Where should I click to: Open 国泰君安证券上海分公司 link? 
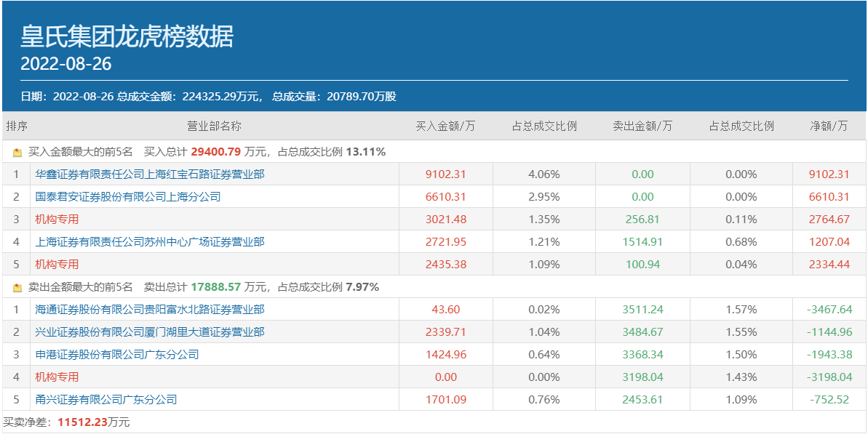(x=127, y=197)
